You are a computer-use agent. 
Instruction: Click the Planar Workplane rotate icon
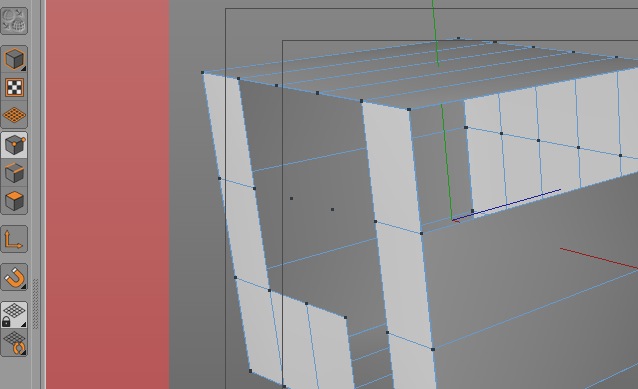tap(14, 343)
